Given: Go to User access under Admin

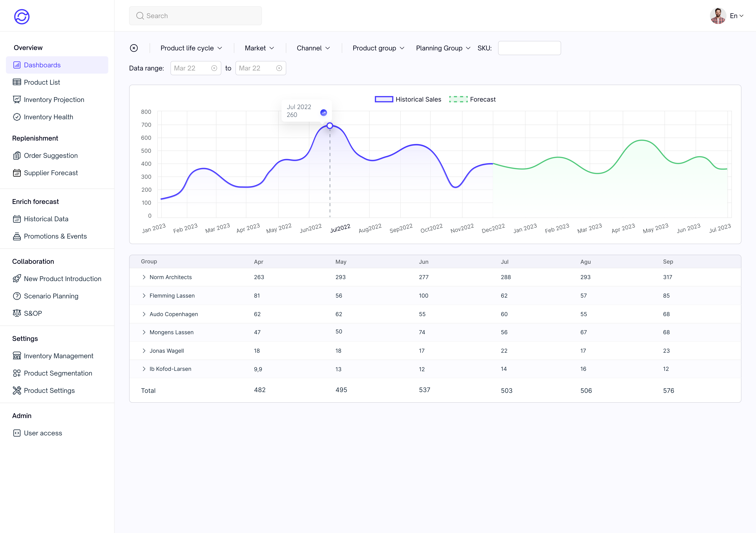Looking at the screenshot, I should [43, 433].
